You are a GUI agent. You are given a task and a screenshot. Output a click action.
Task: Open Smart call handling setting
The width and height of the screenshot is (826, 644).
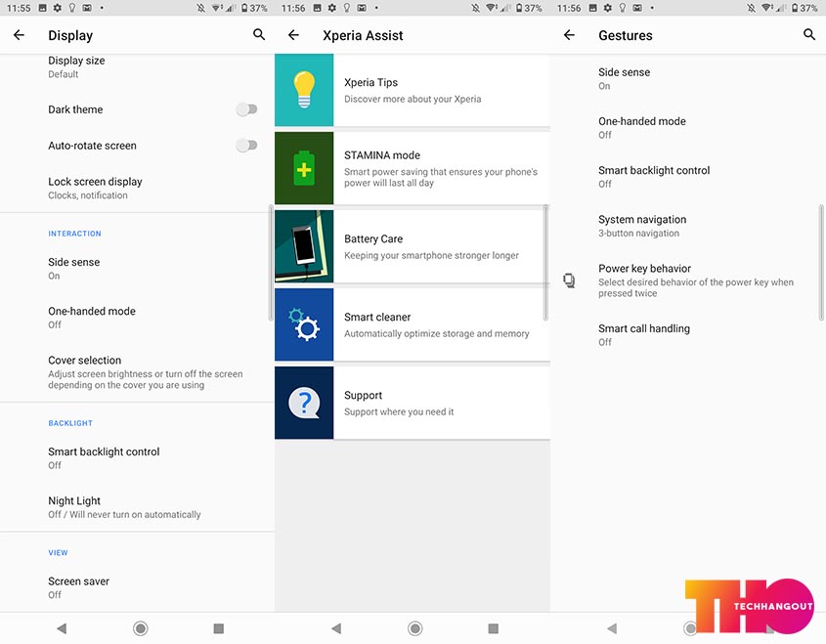(688, 335)
